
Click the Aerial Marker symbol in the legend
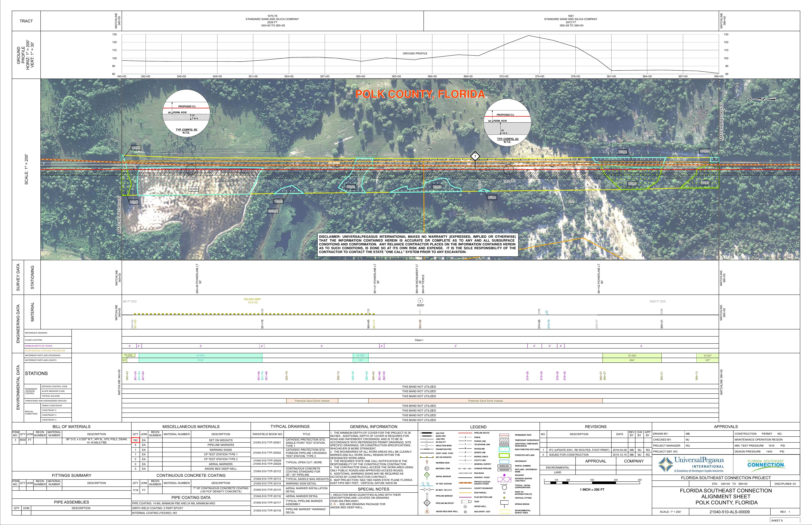pyautogui.click(x=427, y=475)
